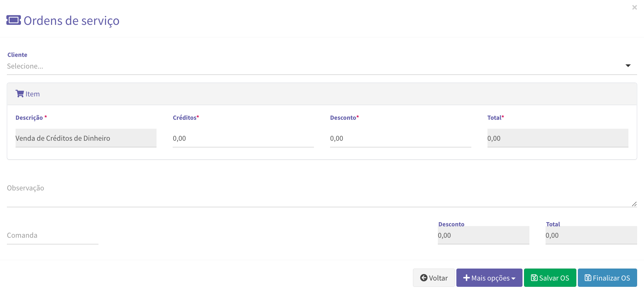Finish the order with Finalizar OS
This screenshot has height=291, width=644.
click(x=607, y=278)
